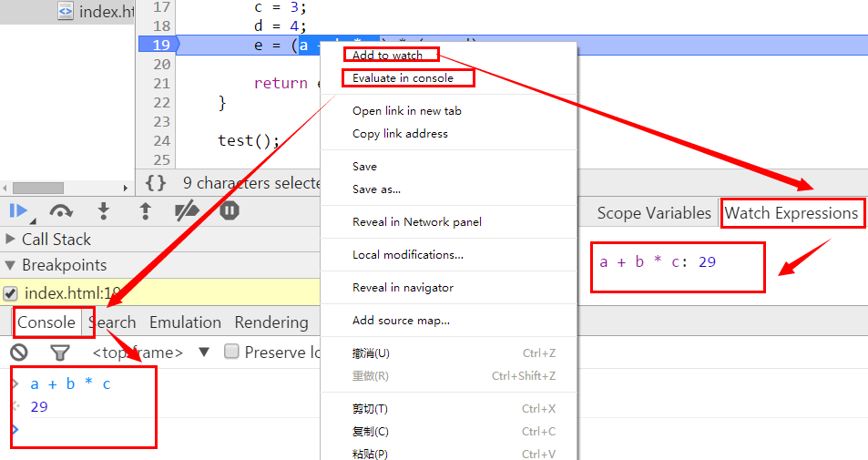Click navigator scrollbar right arrow

(126, 189)
